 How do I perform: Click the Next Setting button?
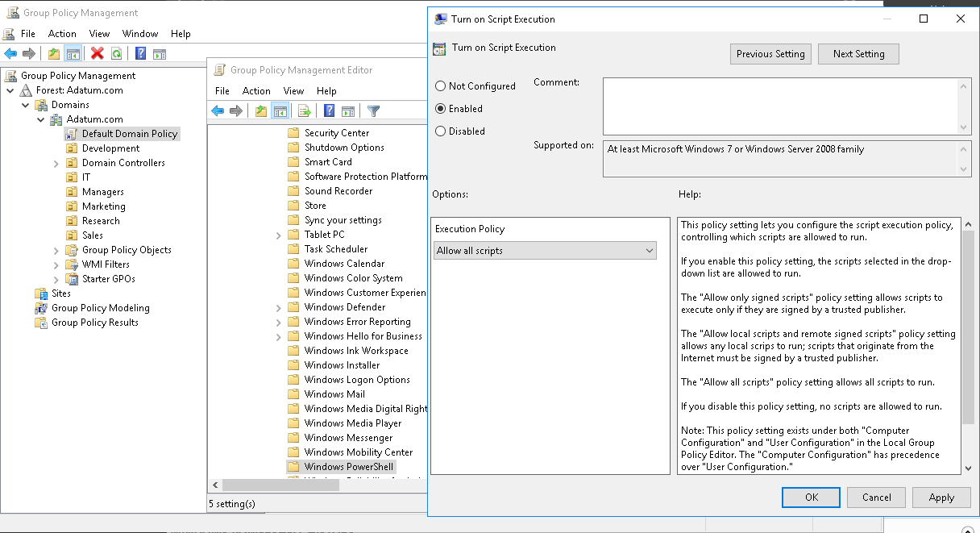point(858,54)
